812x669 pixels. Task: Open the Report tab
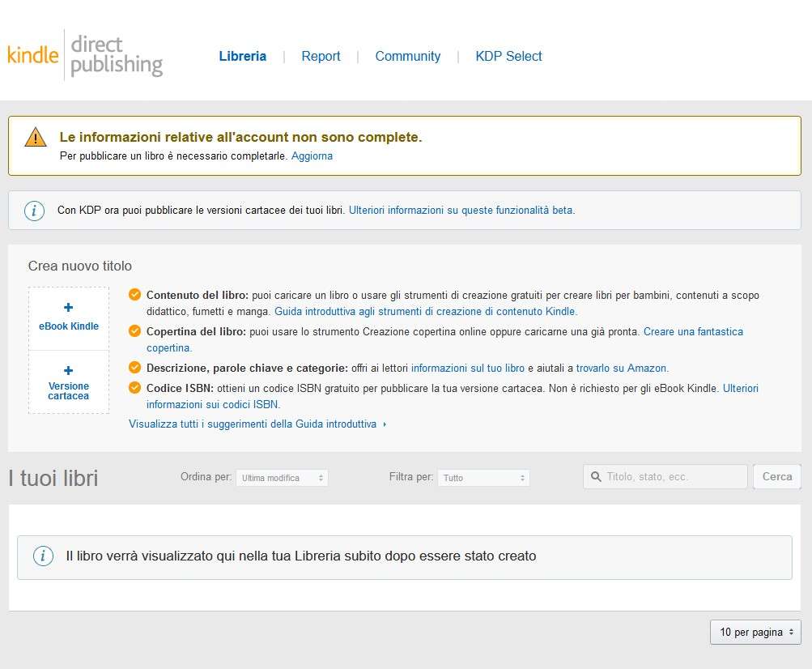point(321,56)
